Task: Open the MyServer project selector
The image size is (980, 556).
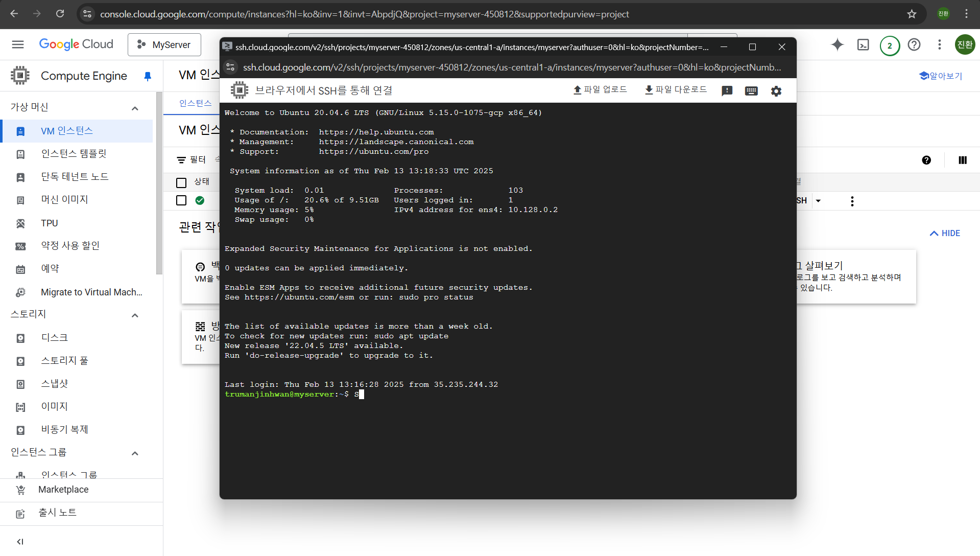Action: 164,45
